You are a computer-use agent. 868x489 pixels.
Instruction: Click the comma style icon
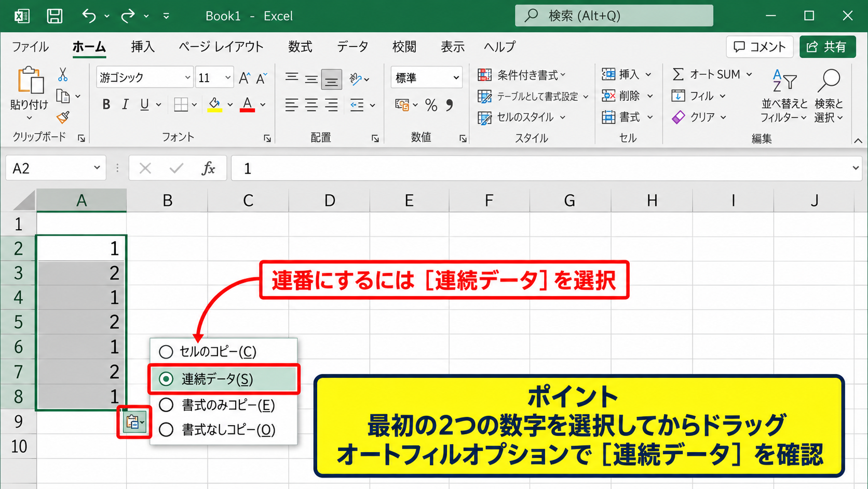click(x=450, y=105)
